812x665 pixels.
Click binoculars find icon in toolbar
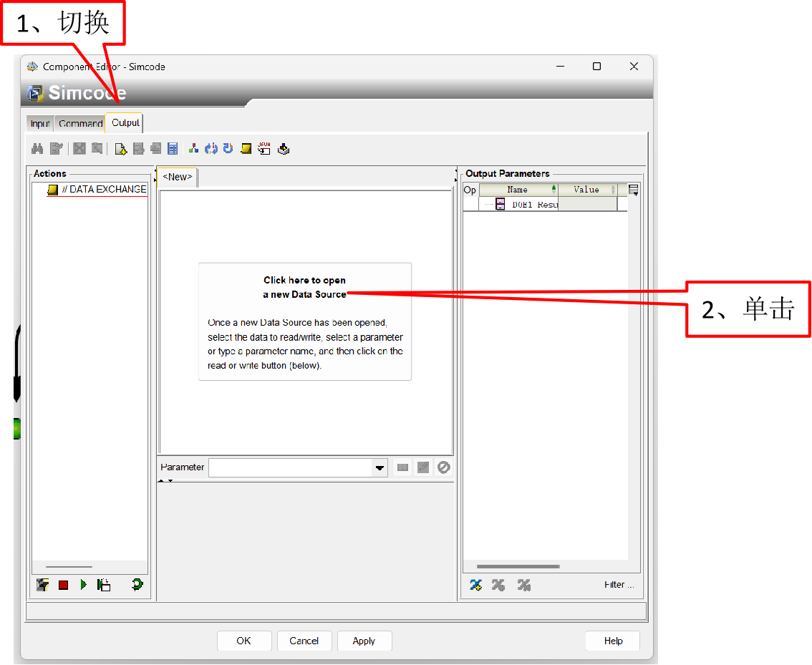(x=38, y=149)
